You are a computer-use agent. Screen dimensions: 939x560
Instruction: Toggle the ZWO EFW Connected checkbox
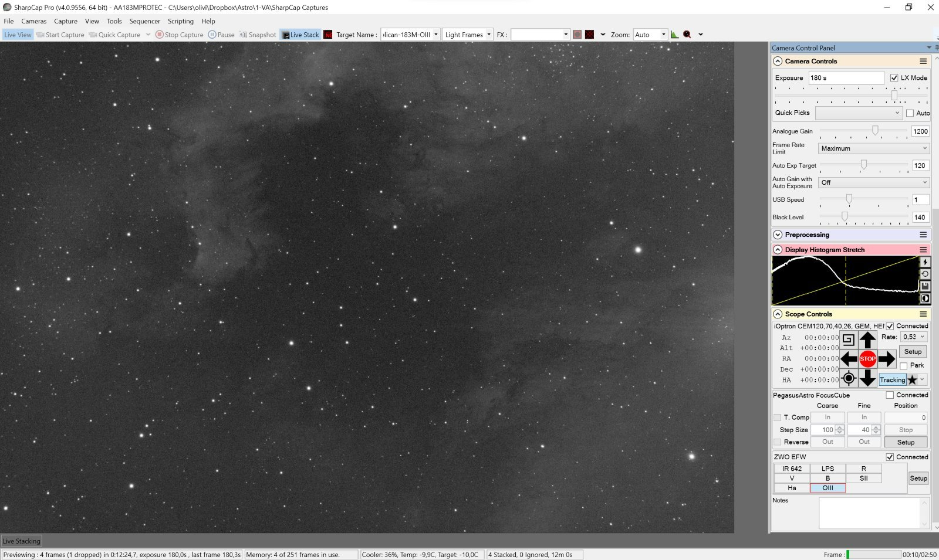pyautogui.click(x=890, y=457)
